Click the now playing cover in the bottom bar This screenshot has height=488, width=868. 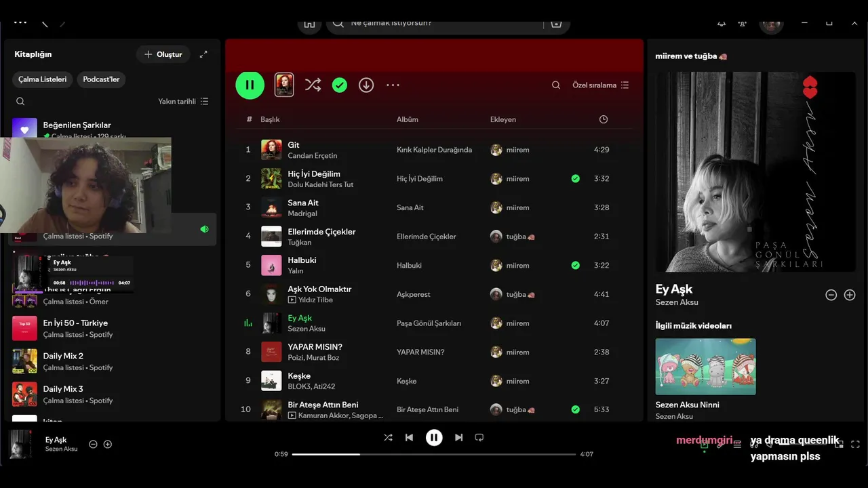[20, 445]
